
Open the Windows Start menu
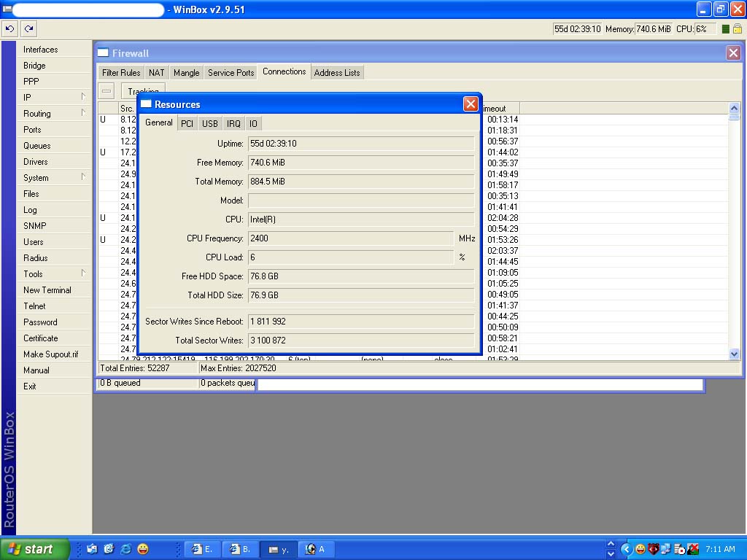[x=34, y=549]
